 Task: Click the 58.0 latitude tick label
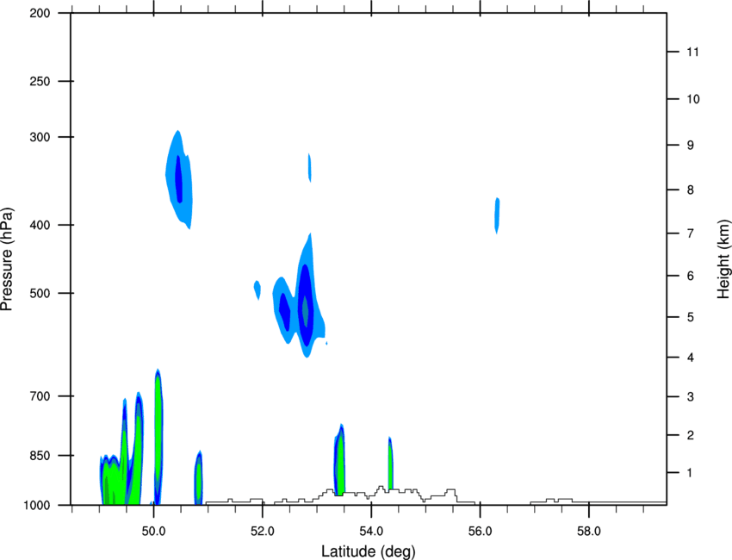tap(589, 532)
